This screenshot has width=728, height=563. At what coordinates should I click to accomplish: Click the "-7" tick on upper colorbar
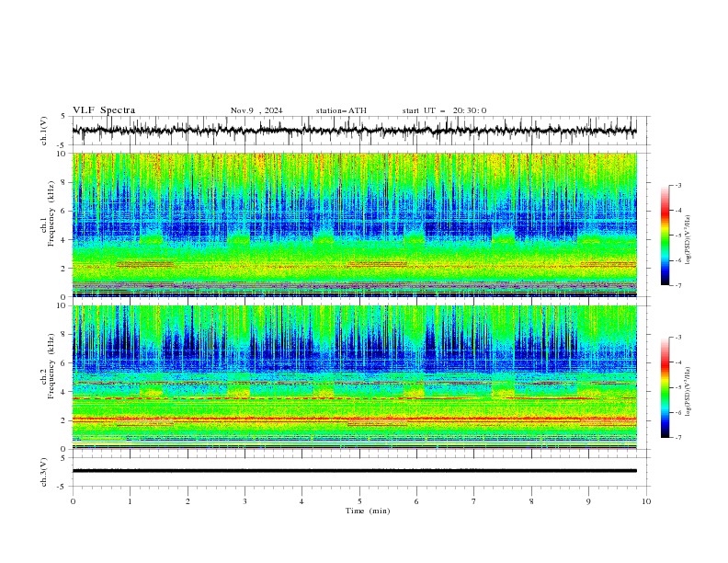tap(677, 285)
